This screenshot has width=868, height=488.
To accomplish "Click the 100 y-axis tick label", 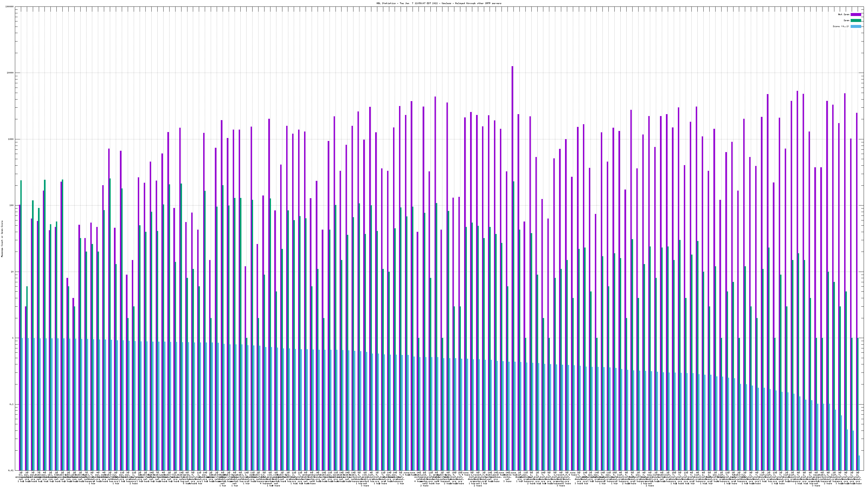I will [x=12, y=206].
